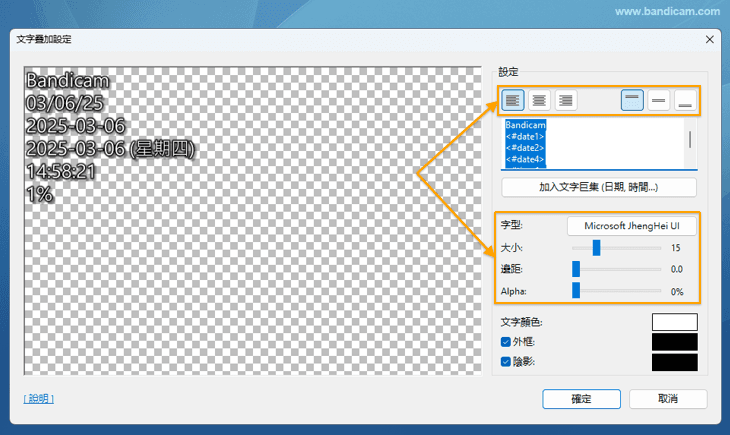Toggle the 陰影 shadow checkbox
Image resolution: width=730 pixels, height=435 pixels.
tap(505, 362)
